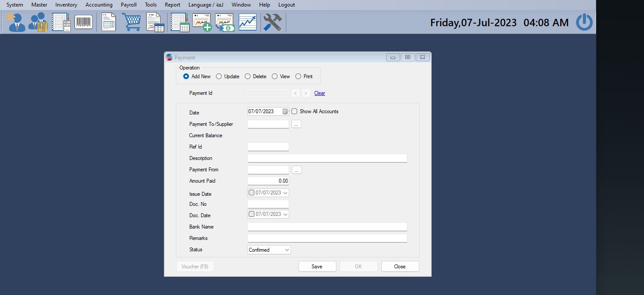Open the Language menu
Viewport: 644px width, 295px height.
tap(206, 5)
